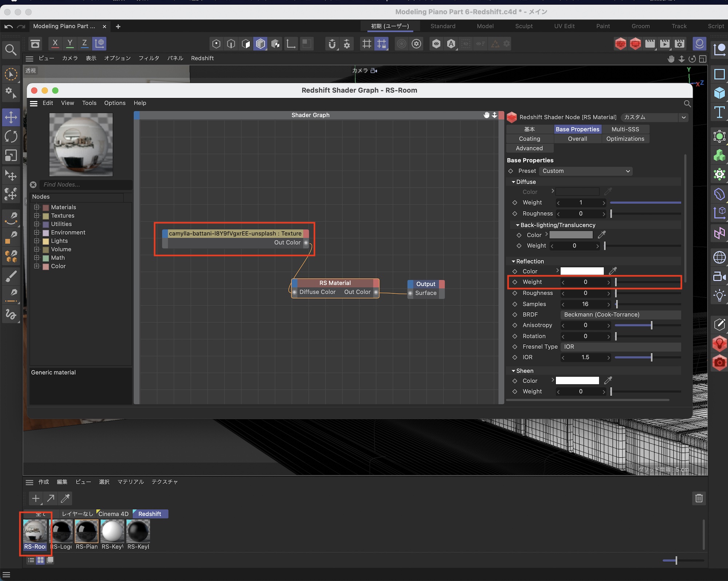Select the RS-Pian material thumbnail
The width and height of the screenshot is (728, 581).
87,531
